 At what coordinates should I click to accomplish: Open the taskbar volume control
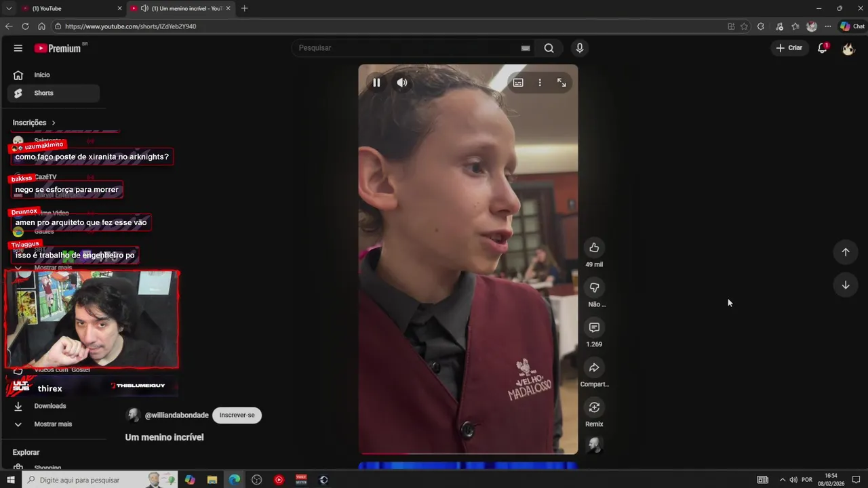point(793,480)
